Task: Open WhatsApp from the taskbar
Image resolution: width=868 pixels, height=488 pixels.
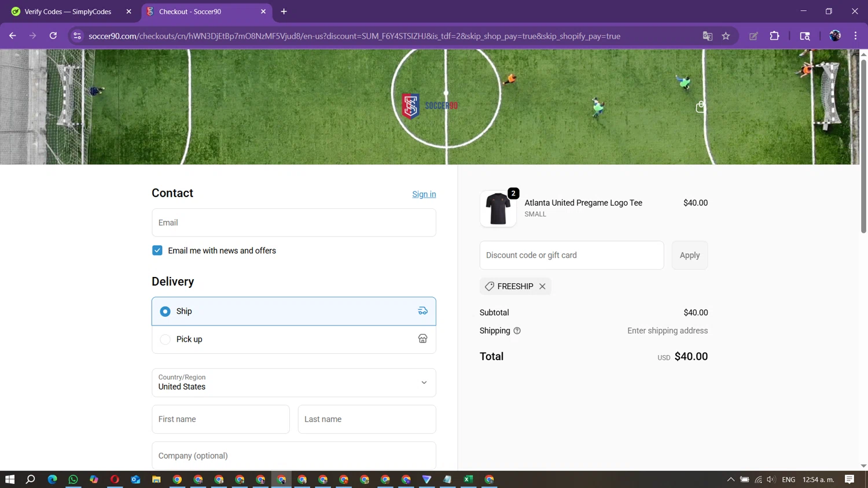Action: pyautogui.click(x=73, y=479)
